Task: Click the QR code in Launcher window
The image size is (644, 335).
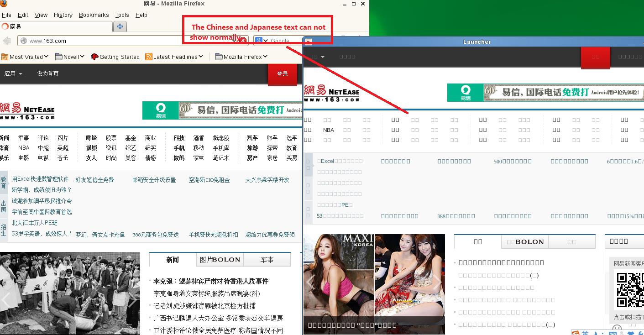Action: [x=630, y=289]
